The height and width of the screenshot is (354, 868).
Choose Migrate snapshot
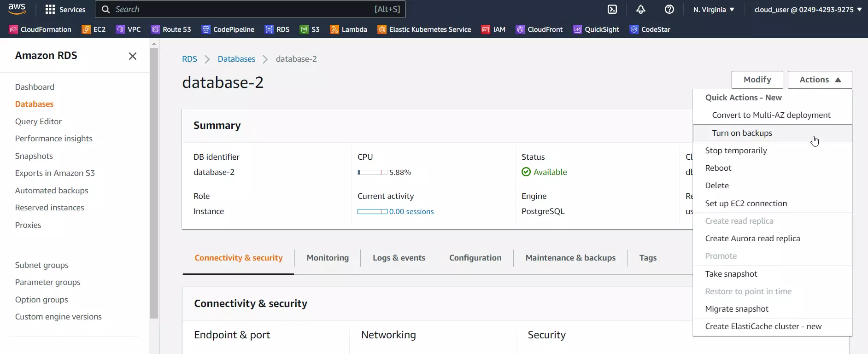click(772, 309)
